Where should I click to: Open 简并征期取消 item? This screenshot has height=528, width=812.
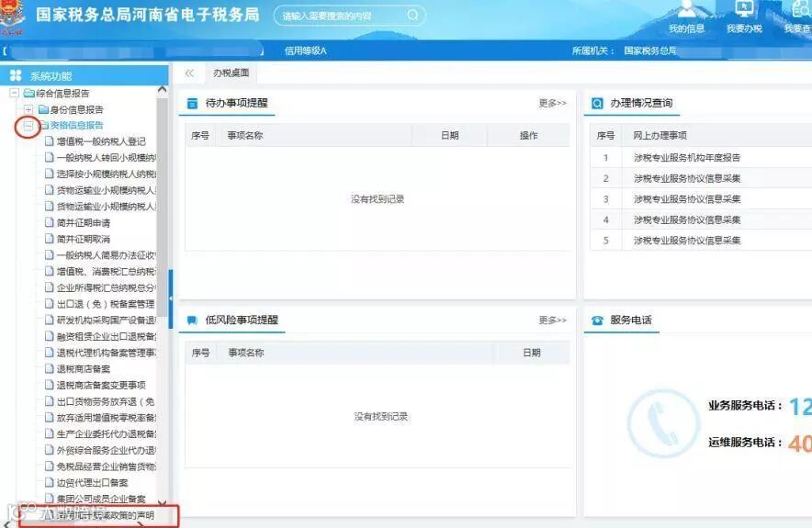[x=84, y=239]
